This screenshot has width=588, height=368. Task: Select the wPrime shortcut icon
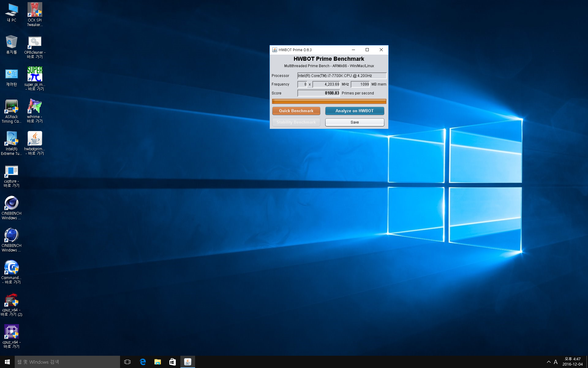35,111
